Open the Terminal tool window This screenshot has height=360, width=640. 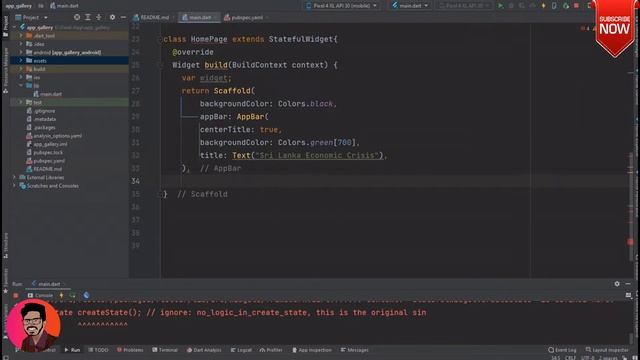coord(165,350)
